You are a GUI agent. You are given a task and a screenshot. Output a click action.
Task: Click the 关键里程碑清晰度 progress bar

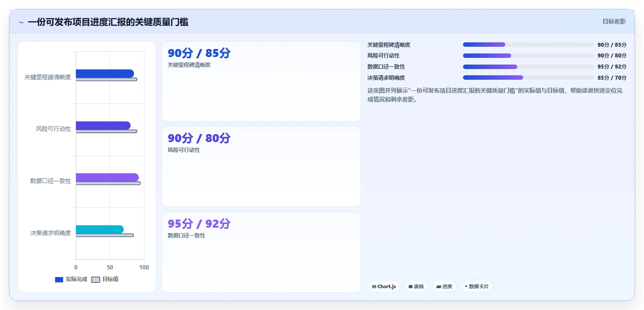(x=528, y=45)
